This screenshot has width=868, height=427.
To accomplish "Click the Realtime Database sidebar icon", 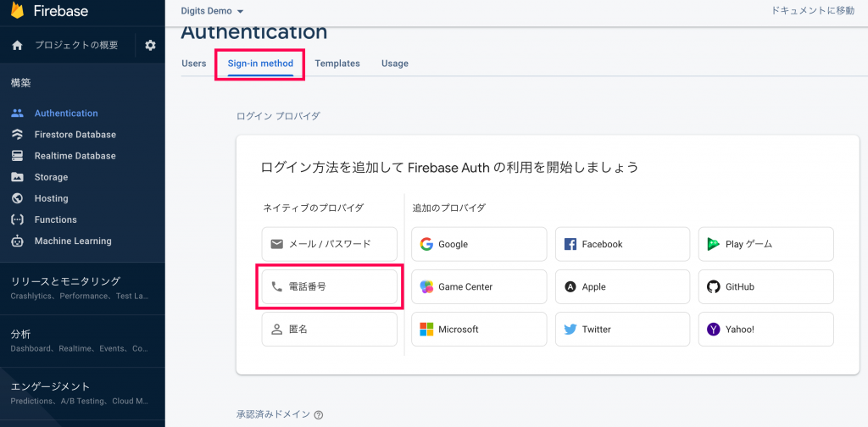I will [x=17, y=156].
